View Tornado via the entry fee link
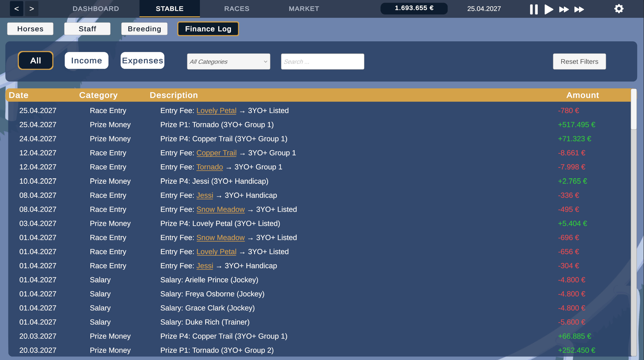644x360 pixels. click(209, 167)
